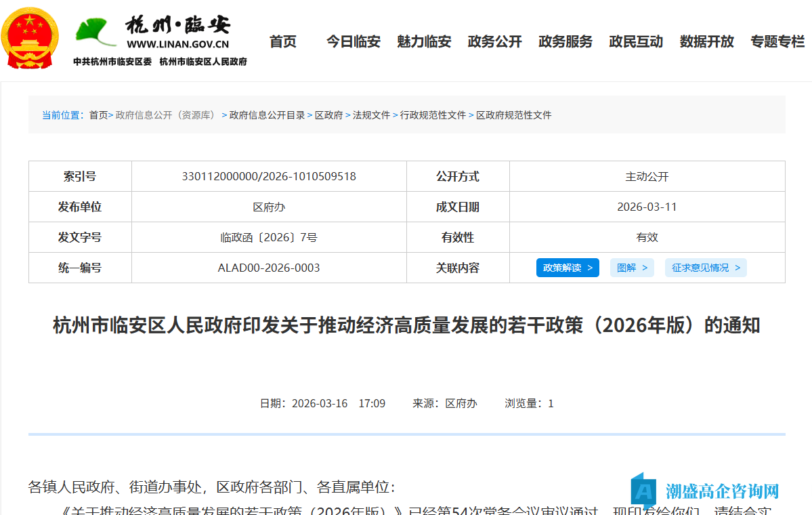The height and width of the screenshot is (515, 812).
Task: Select 政务服务 from the navigation bar
Action: [565, 41]
